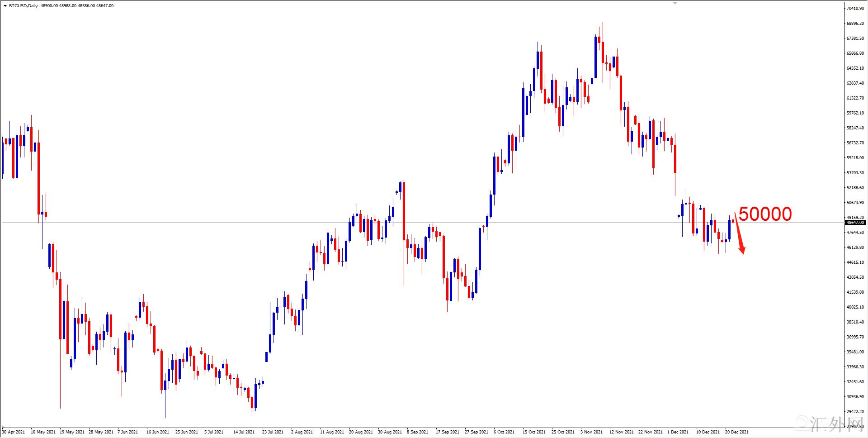
Task: Click the 55218.00 price scale label
Action: [x=855, y=158]
